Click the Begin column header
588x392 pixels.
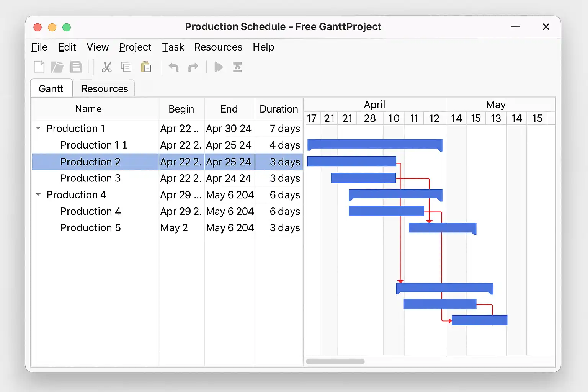[181, 109]
